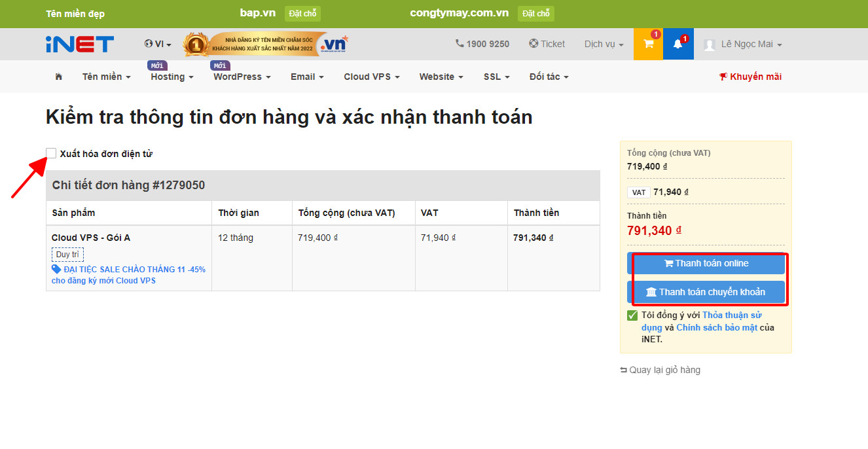Click the Duy trì tag
The image size is (868, 449).
coord(68,255)
